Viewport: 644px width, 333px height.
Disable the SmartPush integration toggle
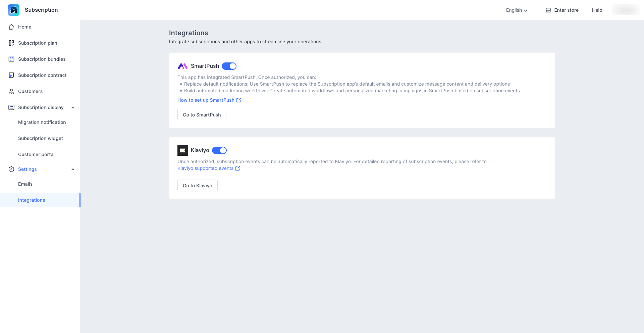tap(229, 66)
